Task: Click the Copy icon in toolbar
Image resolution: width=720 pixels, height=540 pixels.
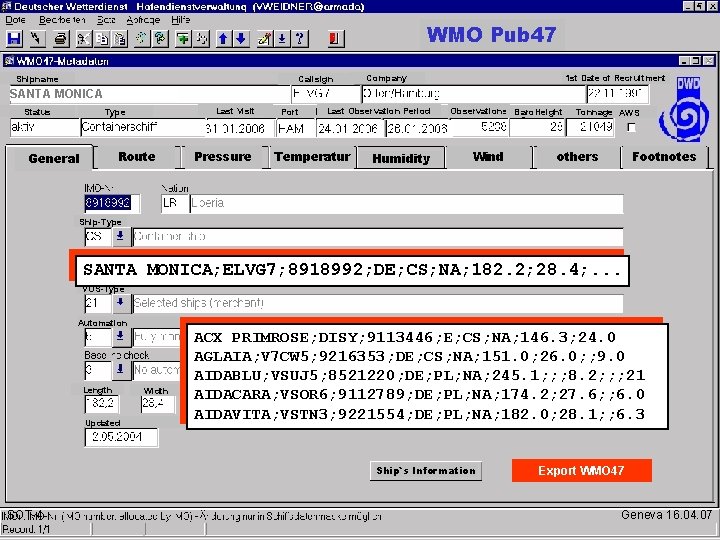Action: click(x=101, y=39)
